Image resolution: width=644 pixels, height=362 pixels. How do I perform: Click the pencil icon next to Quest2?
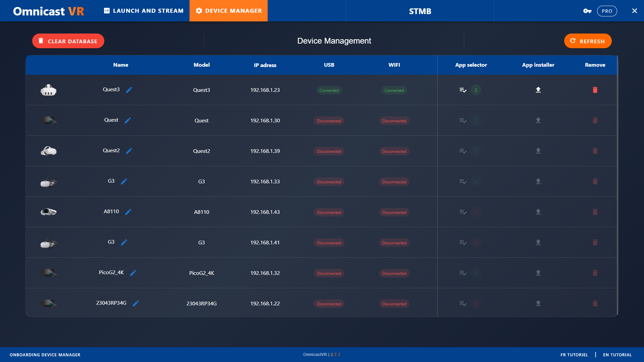pos(129,151)
